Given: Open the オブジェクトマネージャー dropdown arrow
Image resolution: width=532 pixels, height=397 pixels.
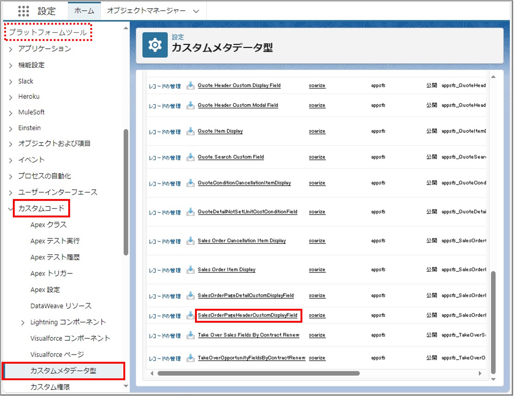Looking at the screenshot, I should pyautogui.click(x=196, y=11).
